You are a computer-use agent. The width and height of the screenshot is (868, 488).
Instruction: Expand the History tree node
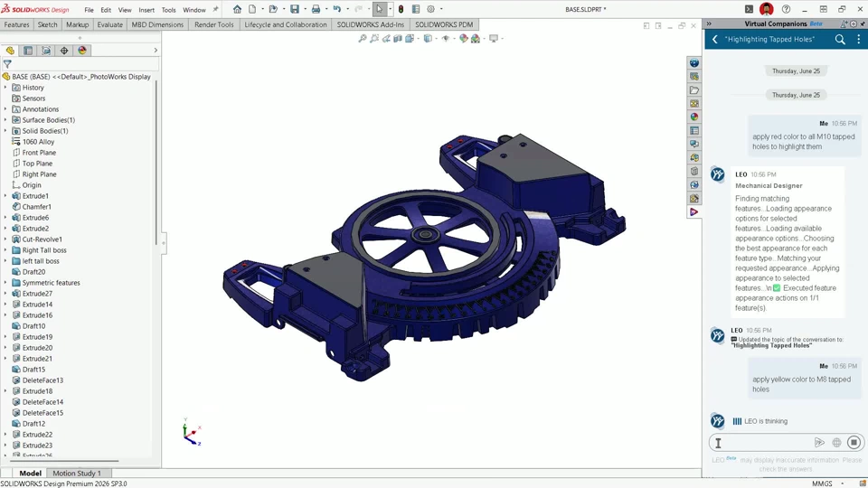5,88
